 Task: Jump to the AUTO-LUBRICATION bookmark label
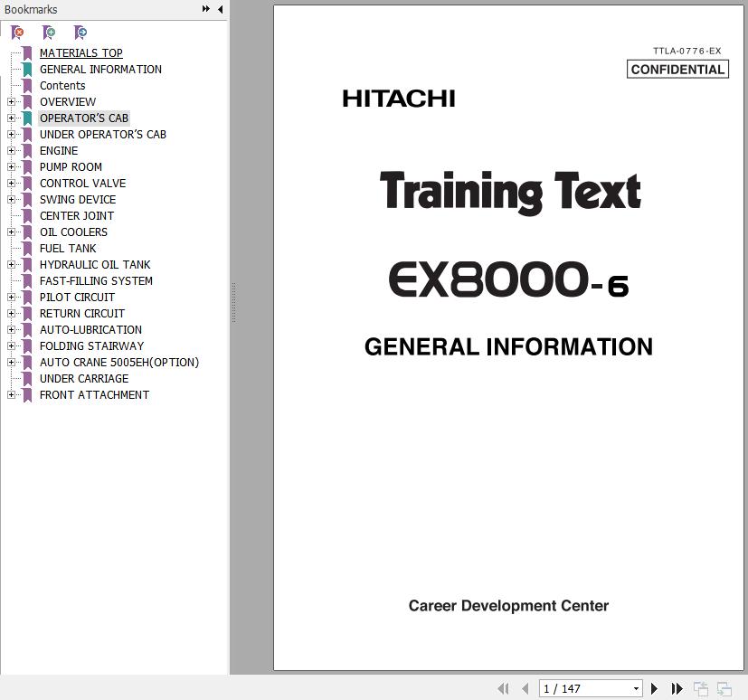[90, 329]
